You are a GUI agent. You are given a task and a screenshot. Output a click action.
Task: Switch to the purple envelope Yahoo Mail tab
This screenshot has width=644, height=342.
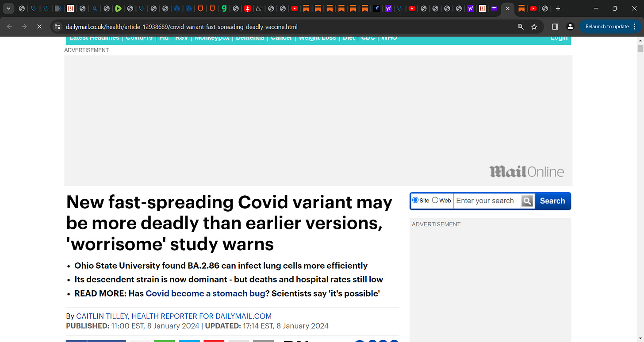(x=494, y=8)
